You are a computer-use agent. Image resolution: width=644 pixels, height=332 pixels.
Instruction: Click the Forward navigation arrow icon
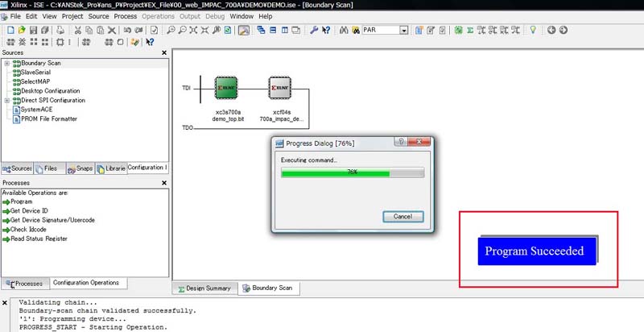tap(563, 30)
